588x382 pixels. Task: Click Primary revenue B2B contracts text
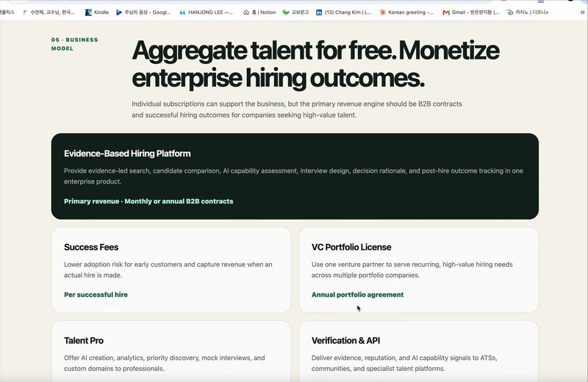tap(148, 201)
